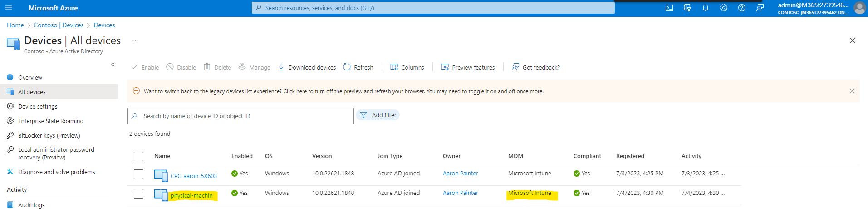Screen dimensions: 868x209
Task: Open the physical-machin device link
Action: [191, 195]
